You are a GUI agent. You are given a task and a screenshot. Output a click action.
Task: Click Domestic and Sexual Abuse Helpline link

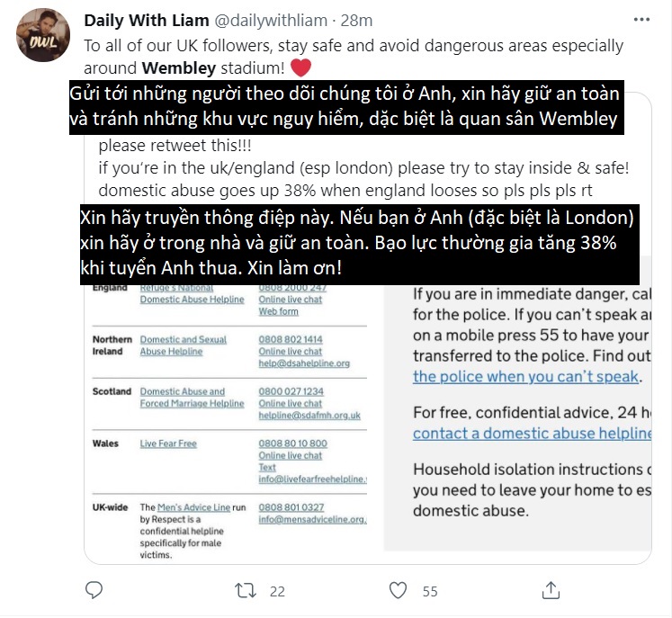tap(183, 345)
